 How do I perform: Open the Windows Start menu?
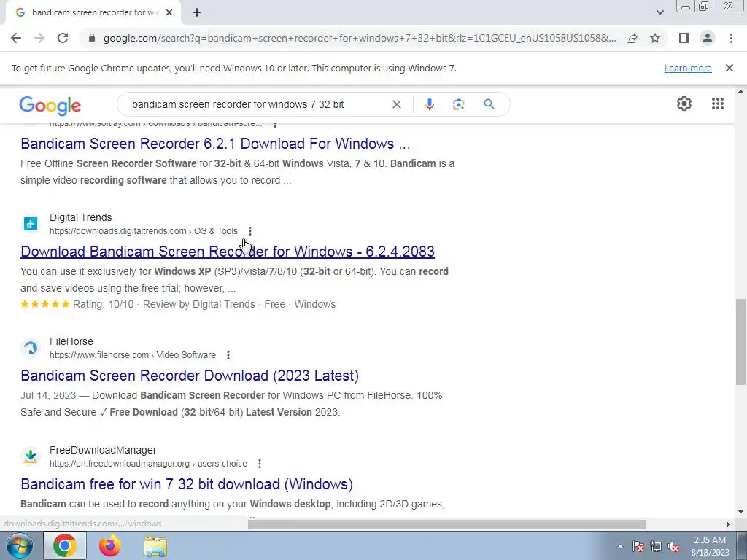[x=20, y=545]
